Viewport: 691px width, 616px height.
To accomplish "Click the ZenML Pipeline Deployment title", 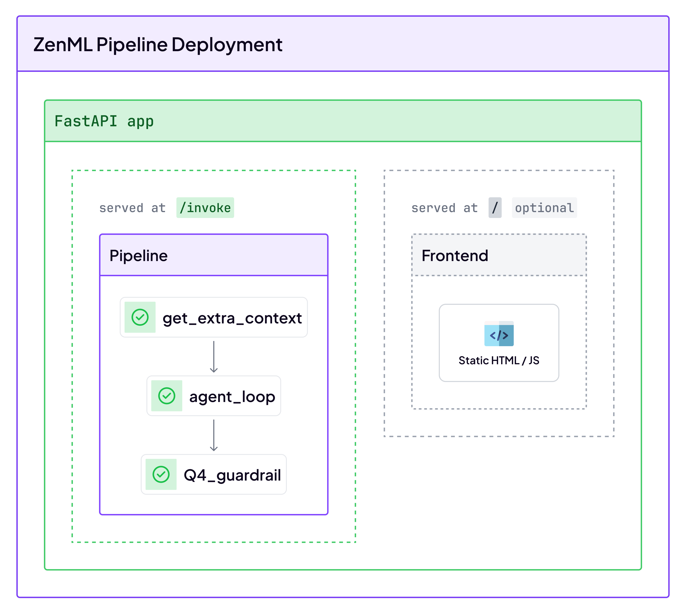I will [158, 44].
